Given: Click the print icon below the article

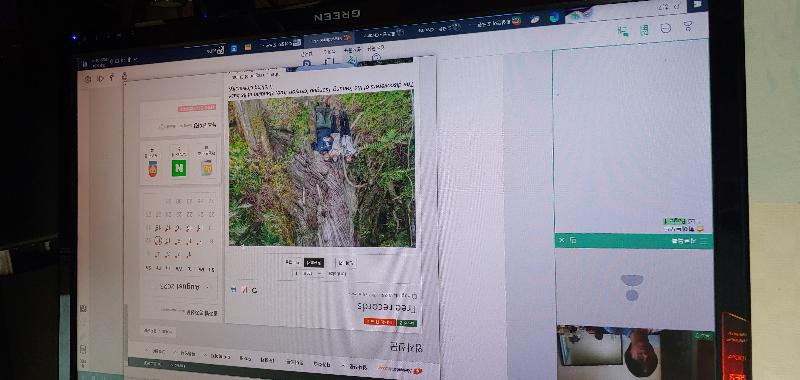Looking at the screenshot, I should click(x=233, y=290).
